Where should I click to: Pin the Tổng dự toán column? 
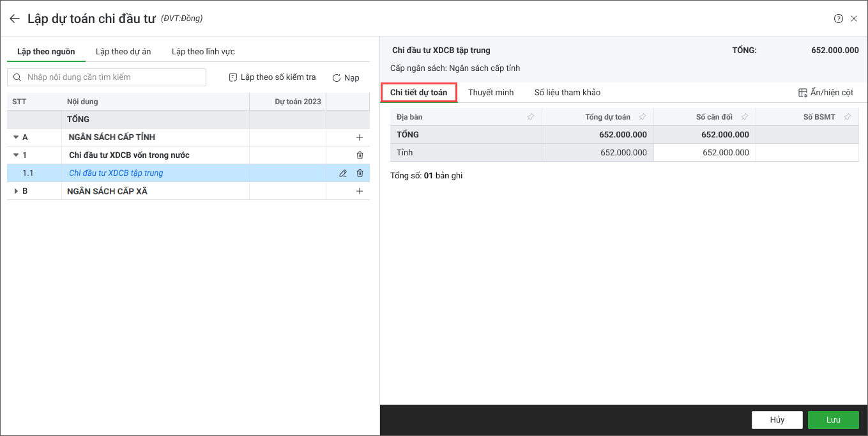pyautogui.click(x=643, y=117)
